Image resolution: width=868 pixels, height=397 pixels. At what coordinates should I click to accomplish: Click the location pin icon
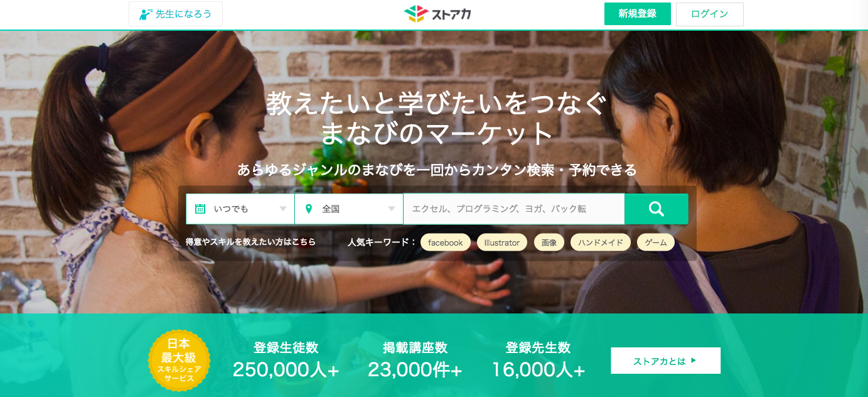pyautogui.click(x=308, y=209)
